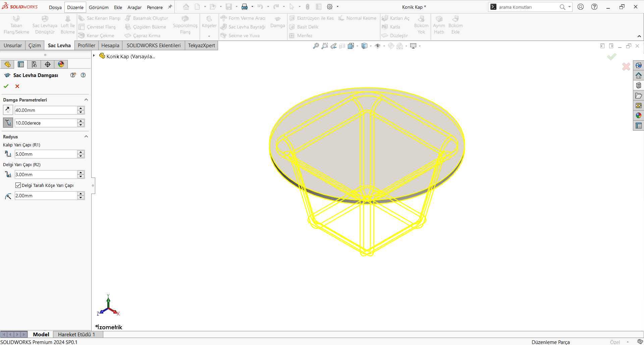Pin the menu bar with pushpin
The height and width of the screenshot is (345, 644).
coord(170,7)
